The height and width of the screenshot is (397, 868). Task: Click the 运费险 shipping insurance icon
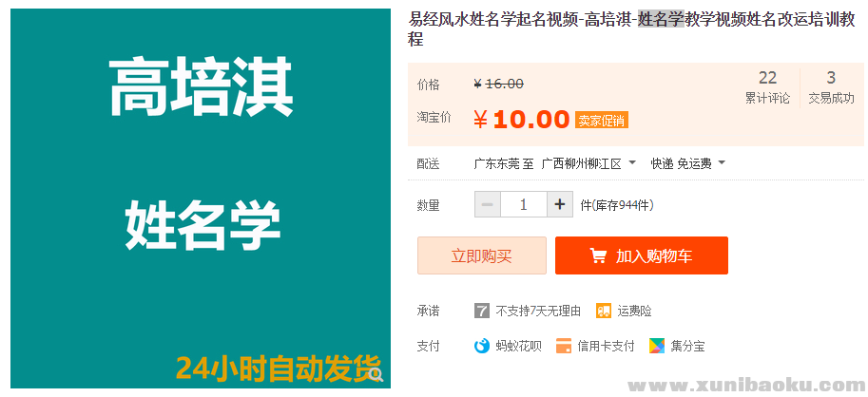(x=604, y=311)
